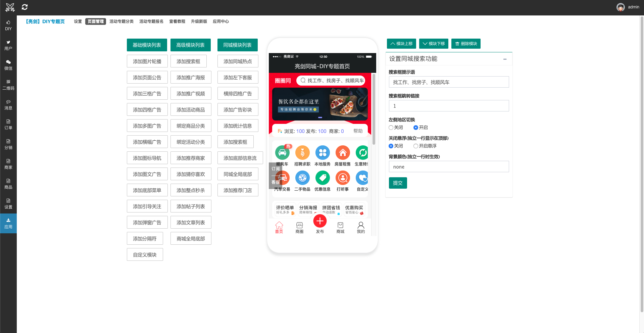Switch to the 页面管理 tab

95,21
